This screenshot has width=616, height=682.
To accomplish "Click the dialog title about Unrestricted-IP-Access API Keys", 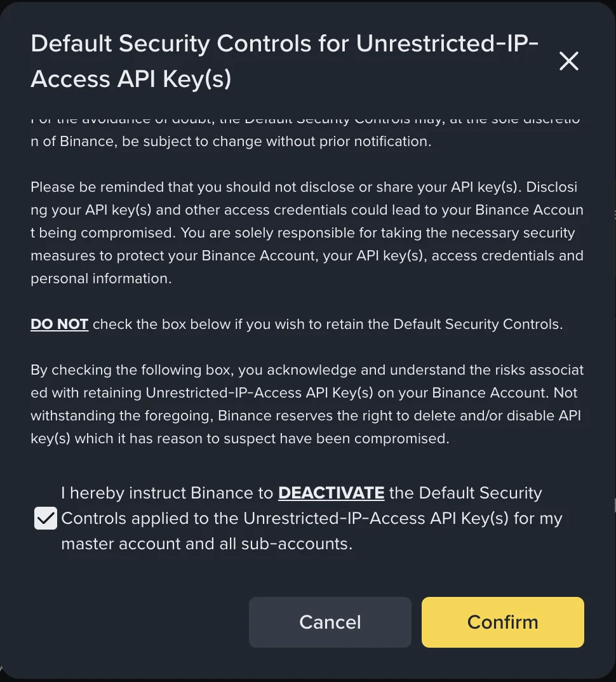I will pos(285,60).
